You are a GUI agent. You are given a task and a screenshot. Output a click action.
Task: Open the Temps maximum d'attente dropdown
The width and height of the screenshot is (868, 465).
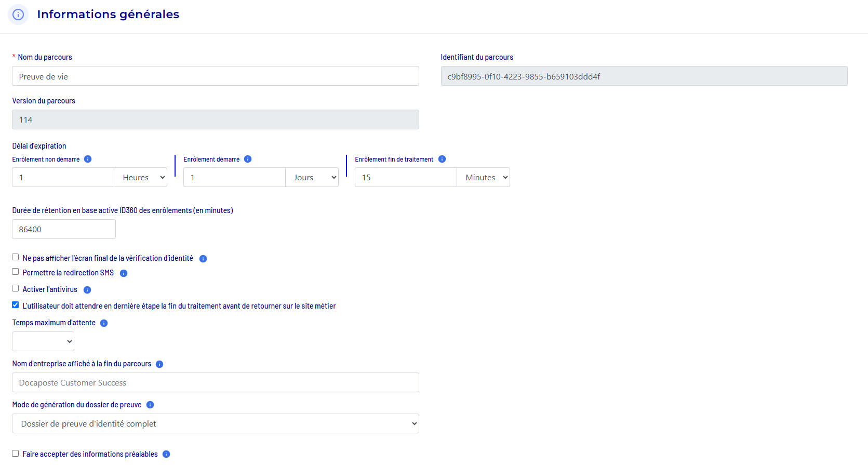pyautogui.click(x=43, y=341)
